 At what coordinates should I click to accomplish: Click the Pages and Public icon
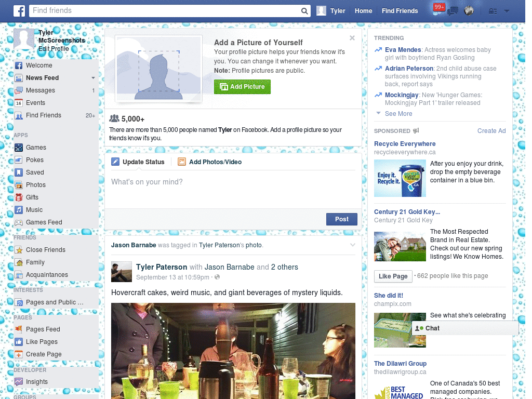(19, 302)
